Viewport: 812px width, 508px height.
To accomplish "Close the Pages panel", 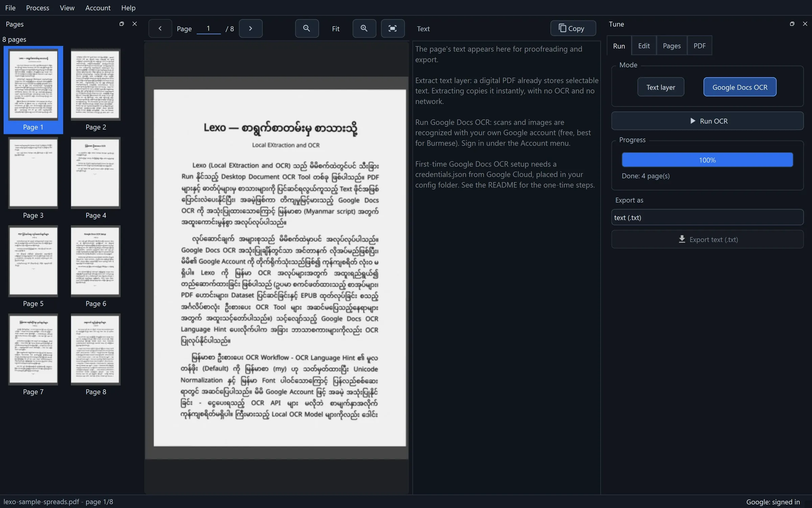I will click(x=135, y=24).
